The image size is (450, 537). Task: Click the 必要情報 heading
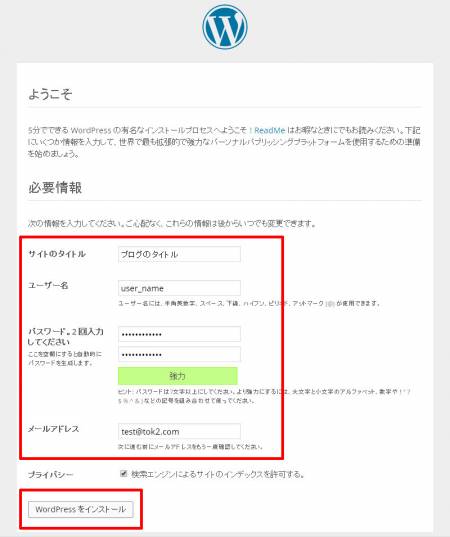(55, 187)
